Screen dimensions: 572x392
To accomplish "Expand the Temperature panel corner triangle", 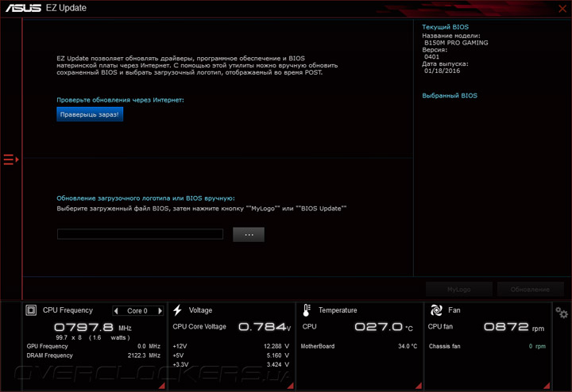I will click(x=419, y=386).
